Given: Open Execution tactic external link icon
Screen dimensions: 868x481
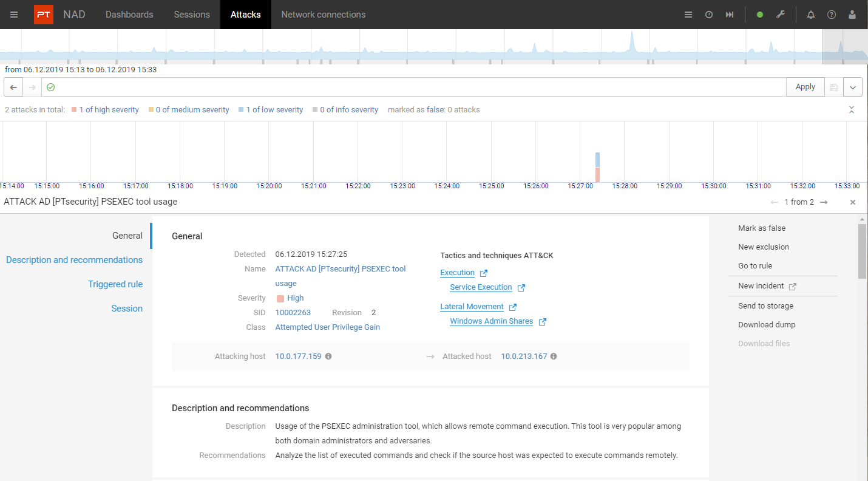Looking at the screenshot, I should pyautogui.click(x=483, y=273).
